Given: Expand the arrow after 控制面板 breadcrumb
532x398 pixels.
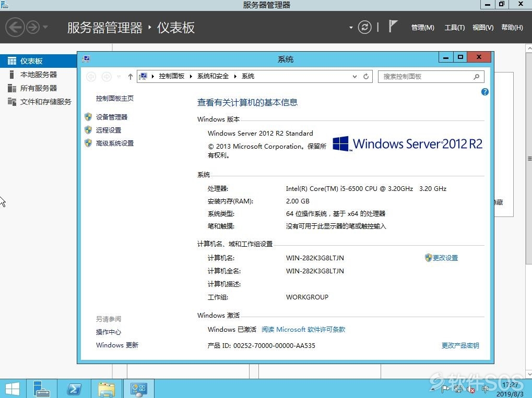Looking at the screenshot, I should tap(191, 76).
